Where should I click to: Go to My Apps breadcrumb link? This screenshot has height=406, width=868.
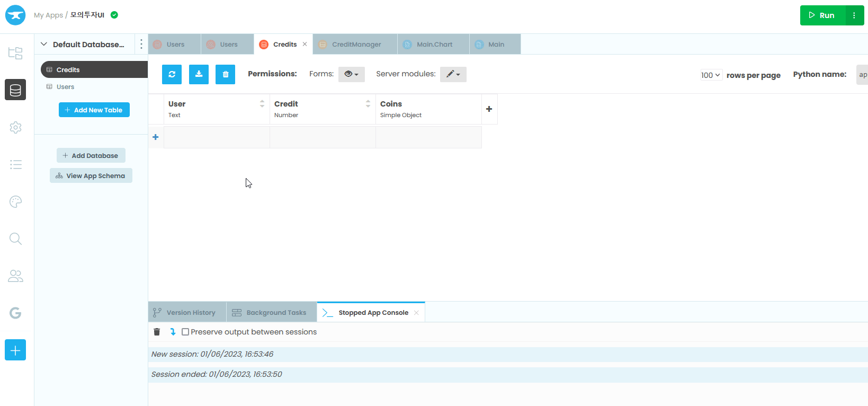coord(48,15)
